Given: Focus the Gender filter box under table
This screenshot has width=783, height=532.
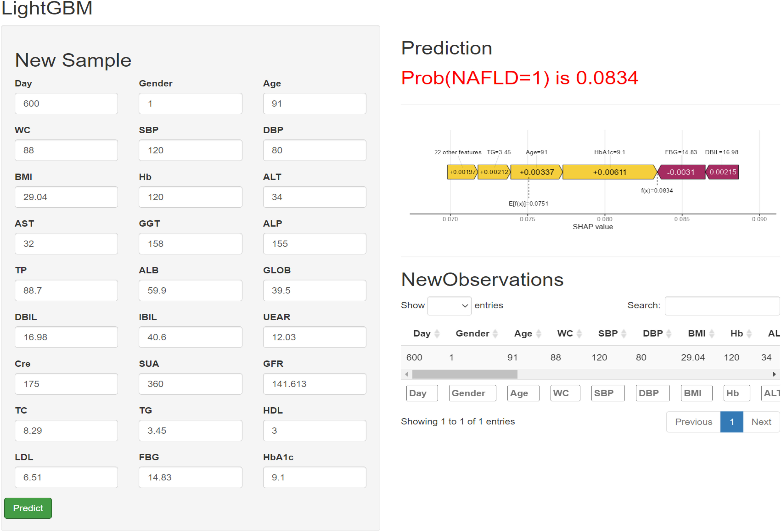Looking at the screenshot, I should [472, 393].
